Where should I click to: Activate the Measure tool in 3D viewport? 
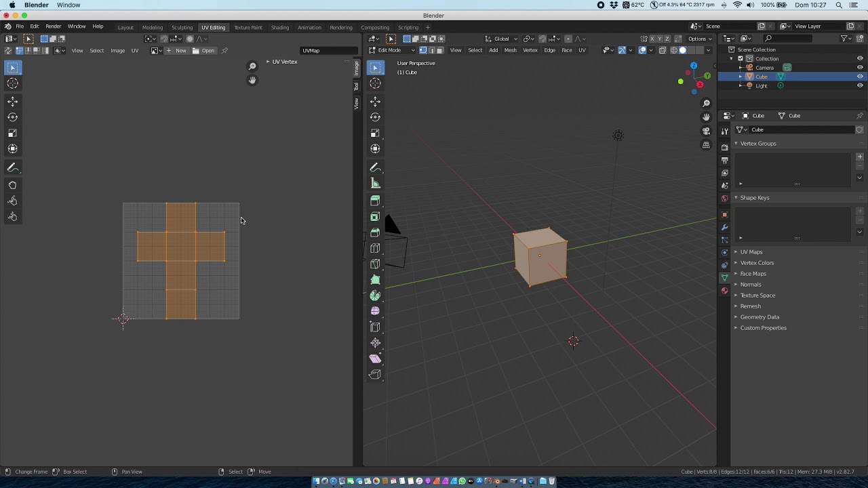click(375, 183)
